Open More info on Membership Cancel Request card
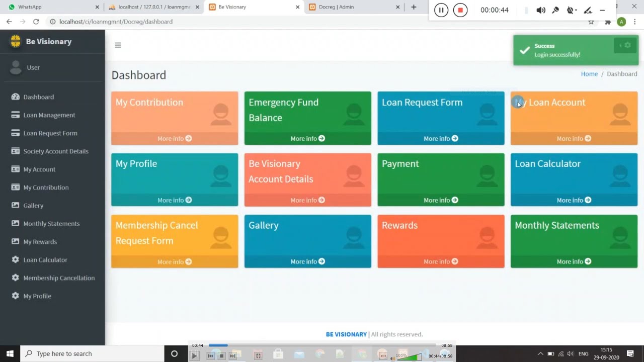This screenshot has height=362, width=644. [175, 261]
